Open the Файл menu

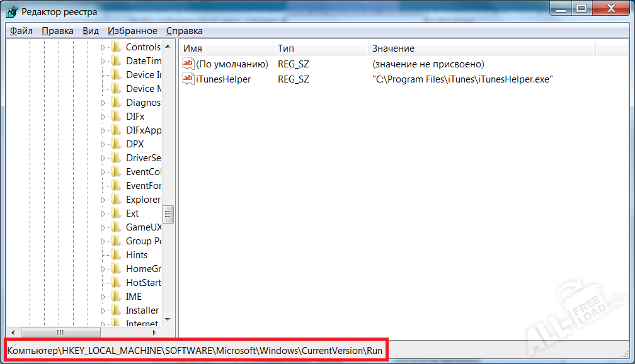point(21,31)
